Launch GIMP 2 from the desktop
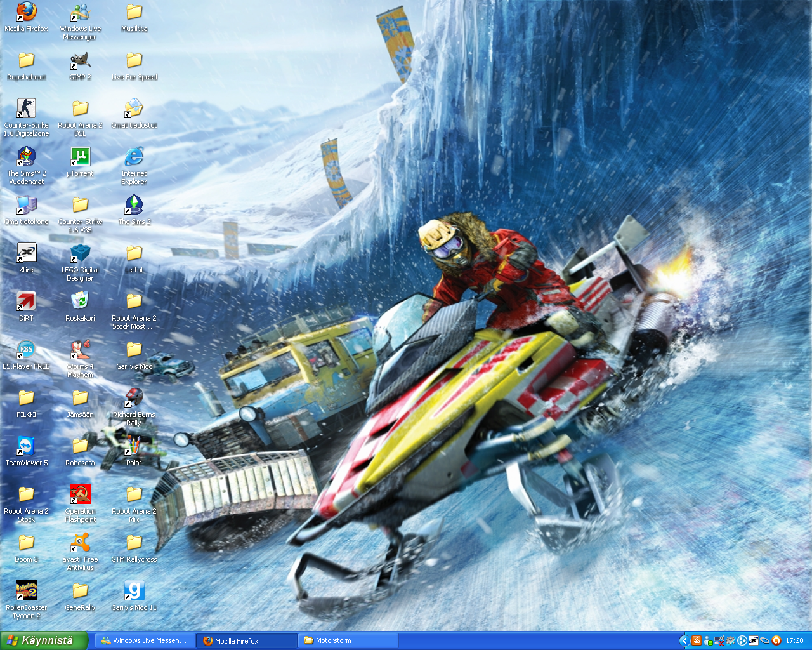Image resolution: width=812 pixels, height=650 pixels. pyautogui.click(x=80, y=61)
